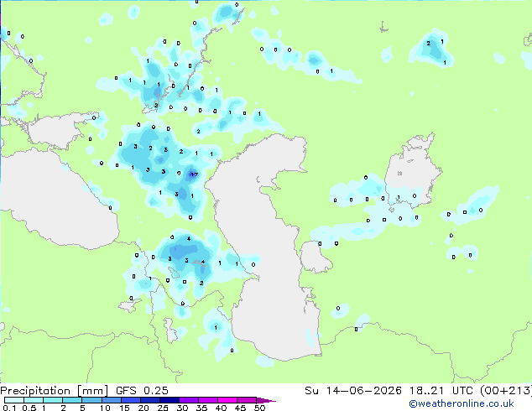
Task: Click the 1–2 mm legend color swatch
Action: (53, 400)
